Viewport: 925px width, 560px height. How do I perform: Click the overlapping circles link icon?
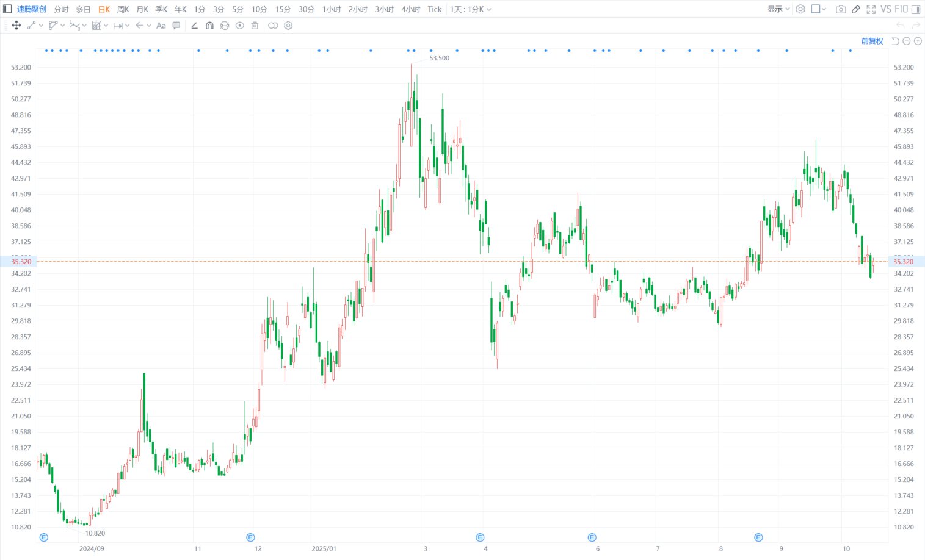273,26
